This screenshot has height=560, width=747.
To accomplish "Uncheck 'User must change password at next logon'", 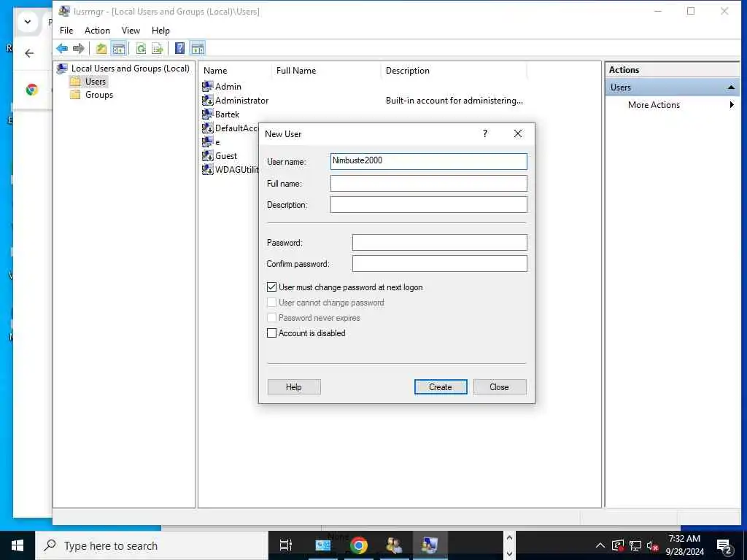I will point(271,287).
